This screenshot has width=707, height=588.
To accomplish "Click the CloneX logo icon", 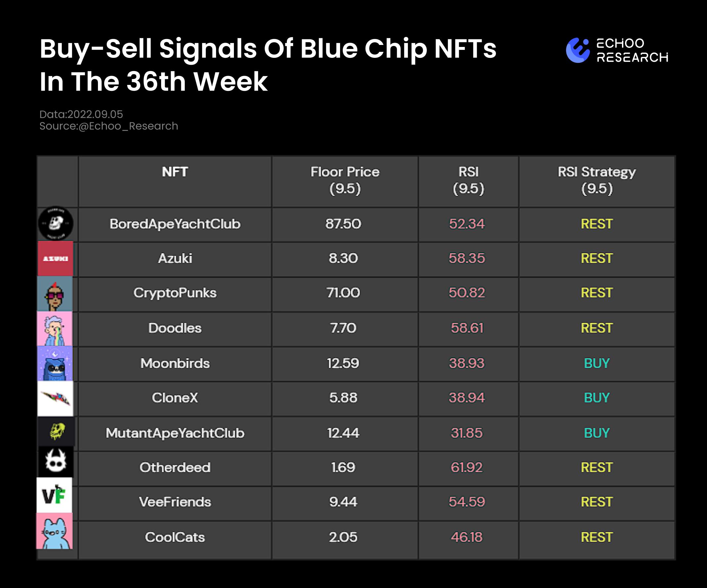I will click(x=55, y=398).
